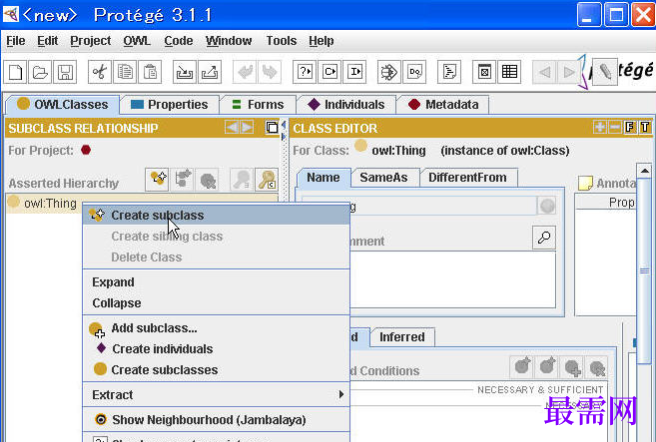Viewport: 656px width, 442px height.
Task: Open the Tools menu
Action: coord(281,41)
